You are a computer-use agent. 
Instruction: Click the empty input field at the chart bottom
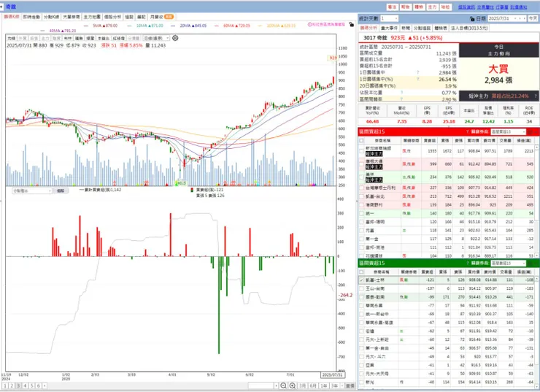point(261,386)
